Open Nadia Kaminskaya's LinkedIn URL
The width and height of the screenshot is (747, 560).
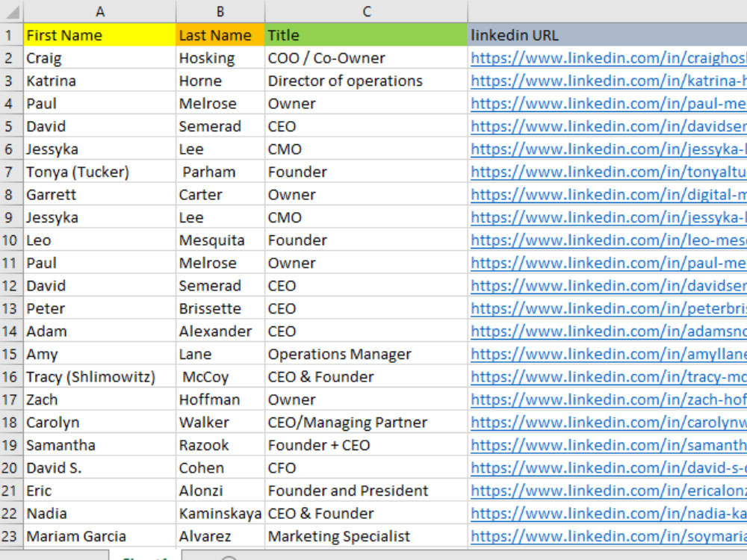[x=590, y=513]
